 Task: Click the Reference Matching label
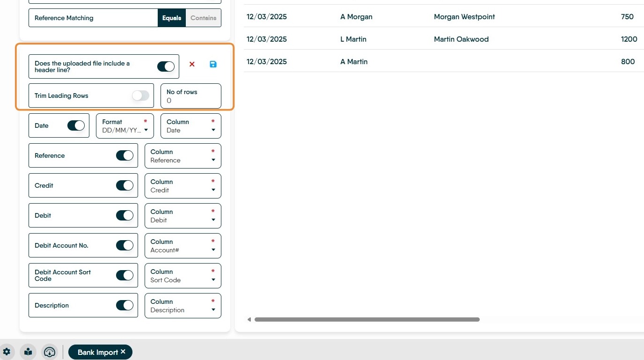(x=64, y=18)
